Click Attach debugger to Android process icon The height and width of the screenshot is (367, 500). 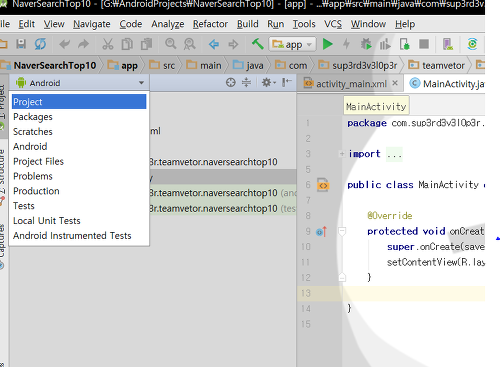pyautogui.click(x=404, y=44)
